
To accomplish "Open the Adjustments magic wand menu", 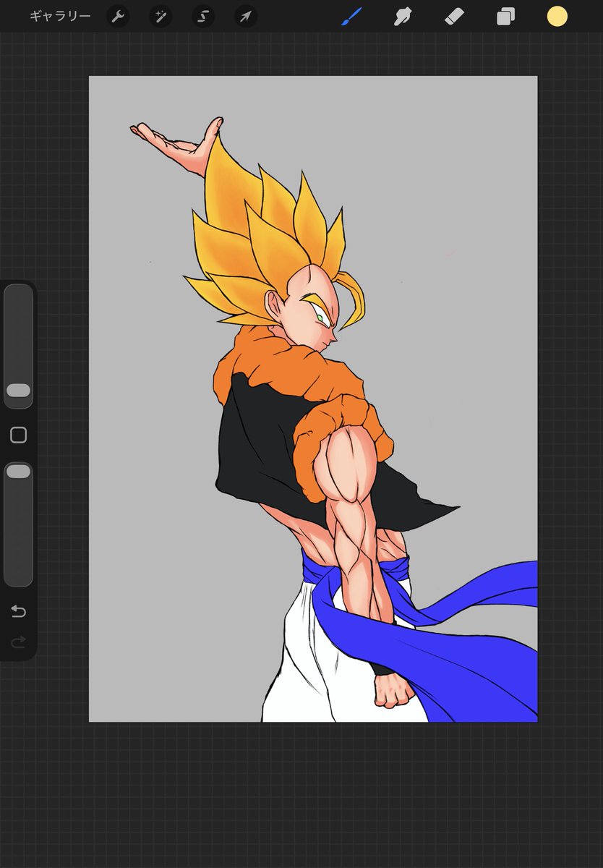I will tap(161, 16).
